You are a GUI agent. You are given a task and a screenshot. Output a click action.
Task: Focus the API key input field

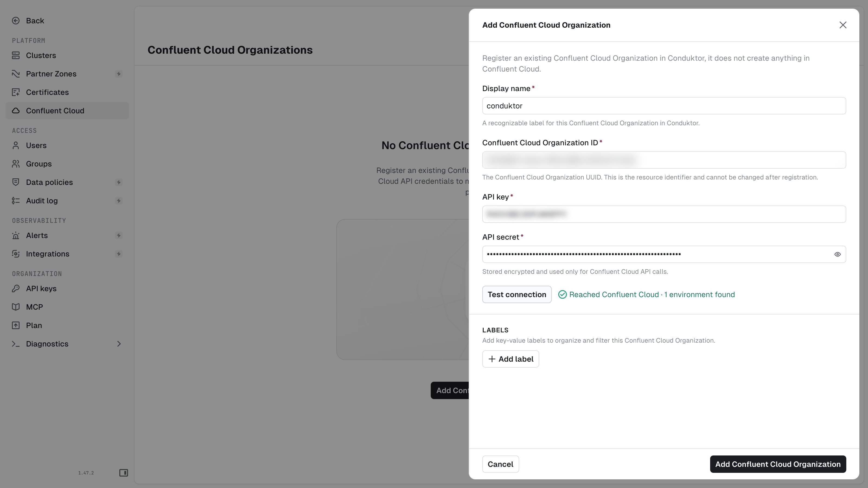[x=664, y=214]
